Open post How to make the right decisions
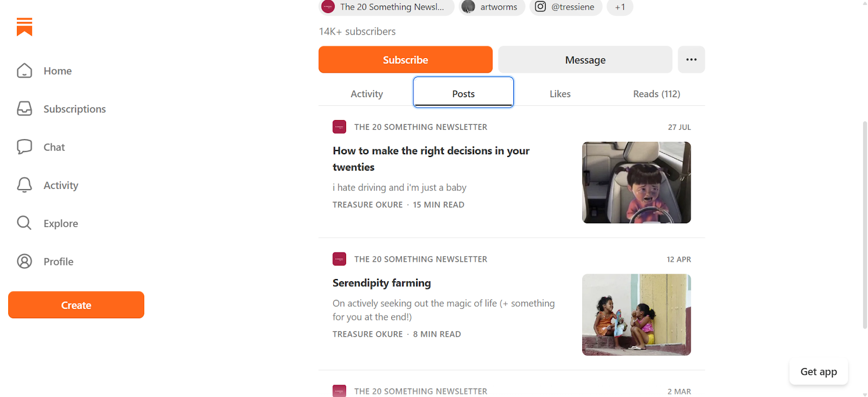The image size is (868, 397). (431, 159)
